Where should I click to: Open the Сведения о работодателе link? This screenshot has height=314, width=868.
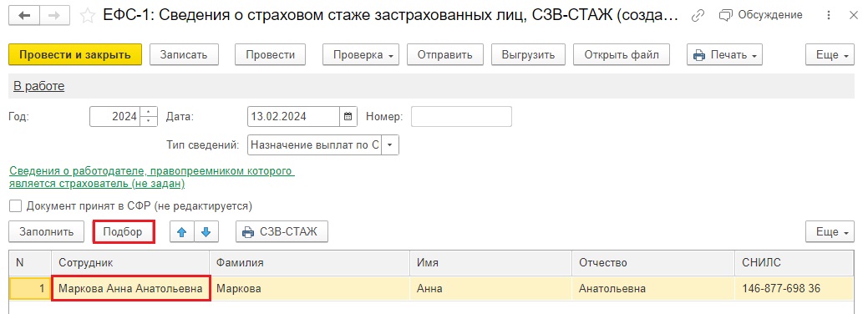coord(152,177)
